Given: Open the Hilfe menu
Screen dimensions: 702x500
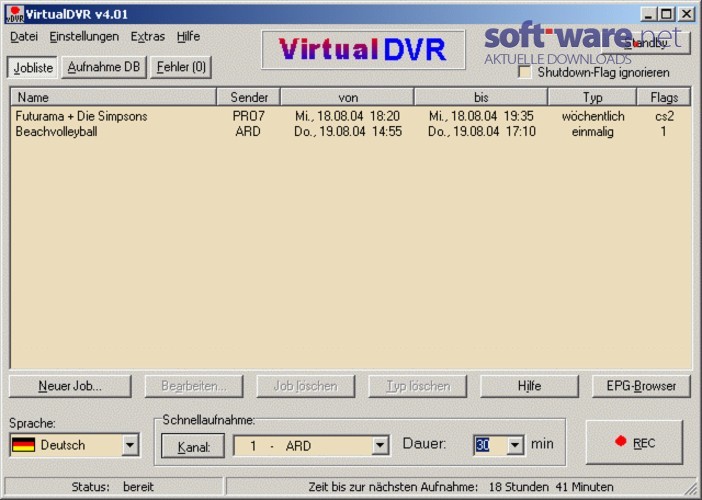Looking at the screenshot, I should [188, 37].
